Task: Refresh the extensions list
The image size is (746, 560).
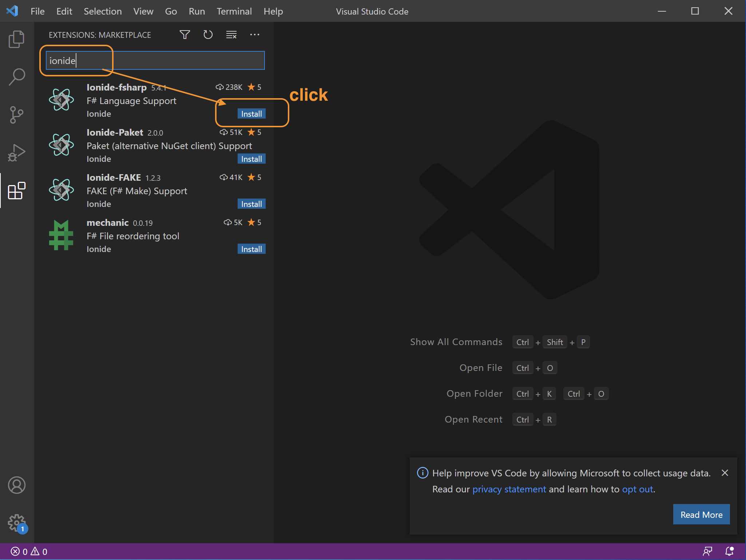Action: 208,35
